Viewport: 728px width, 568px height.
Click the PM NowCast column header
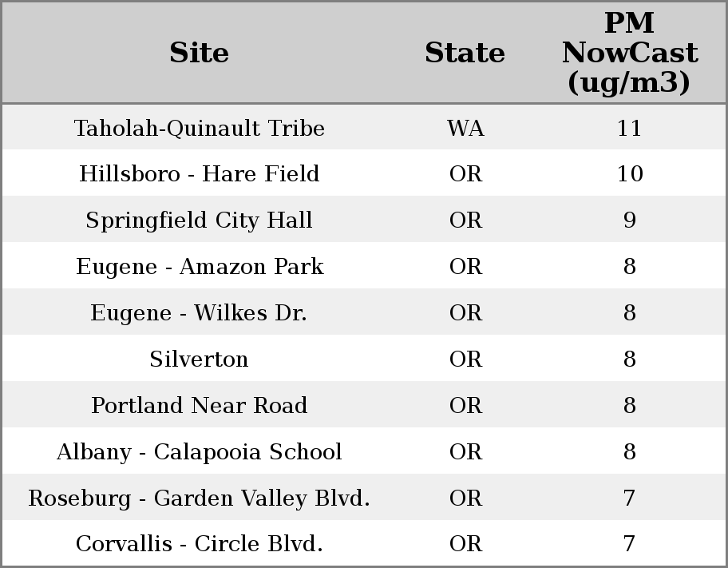tap(629, 53)
